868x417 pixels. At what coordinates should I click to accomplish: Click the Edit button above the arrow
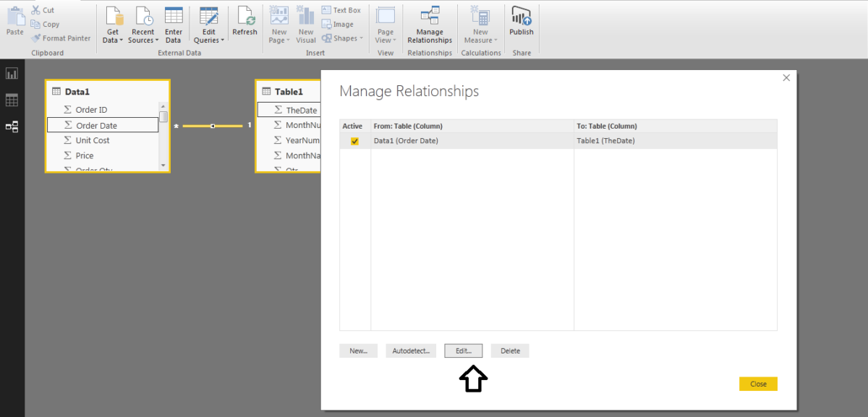(463, 351)
